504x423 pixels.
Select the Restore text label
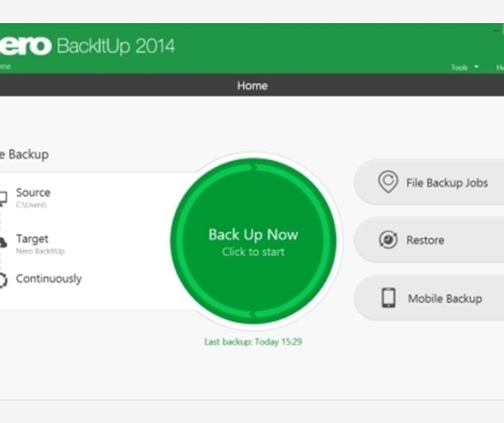coord(425,240)
